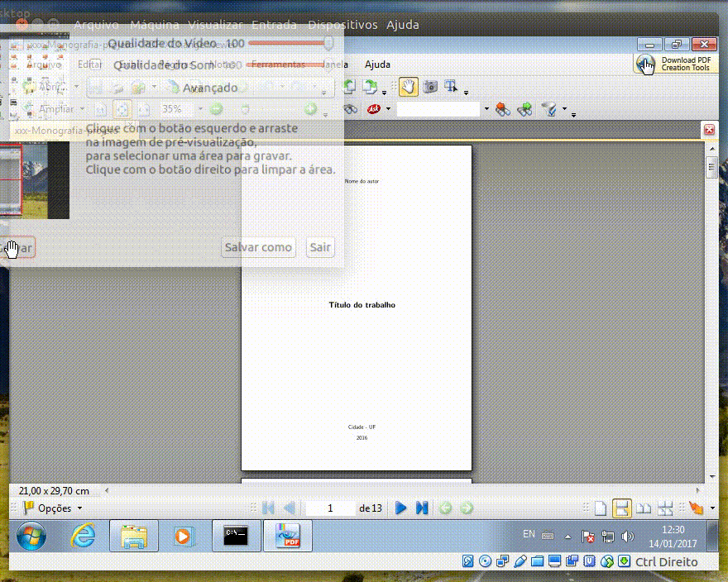Click PDF-XChange Viewer taskbar button
Viewport: 728px width, 582px height.
click(288, 536)
